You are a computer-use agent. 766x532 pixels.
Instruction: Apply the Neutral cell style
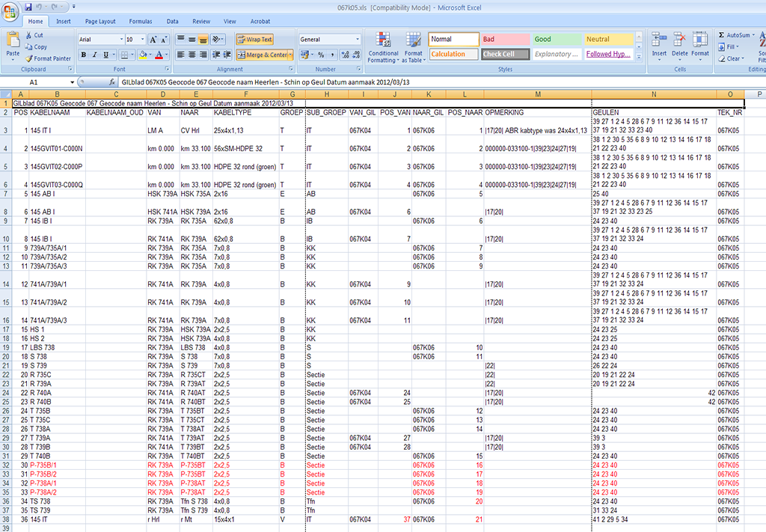[609, 40]
